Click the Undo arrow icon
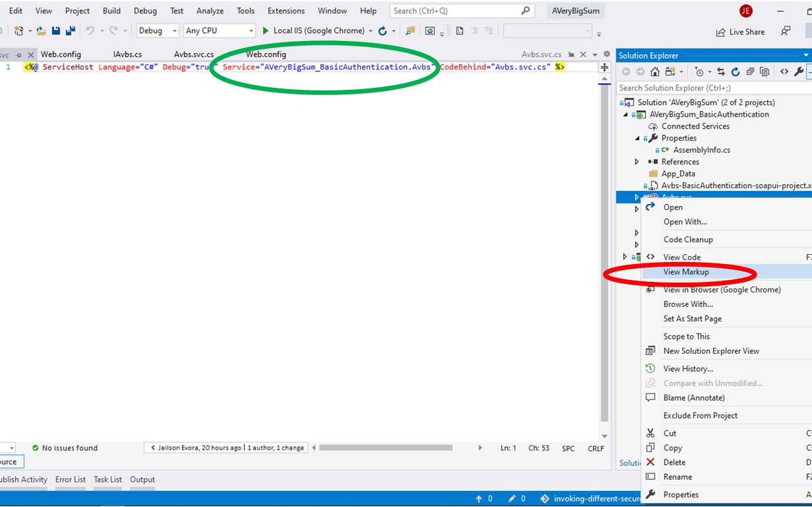The height and width of the screenshot is (507, 812). 90,31
